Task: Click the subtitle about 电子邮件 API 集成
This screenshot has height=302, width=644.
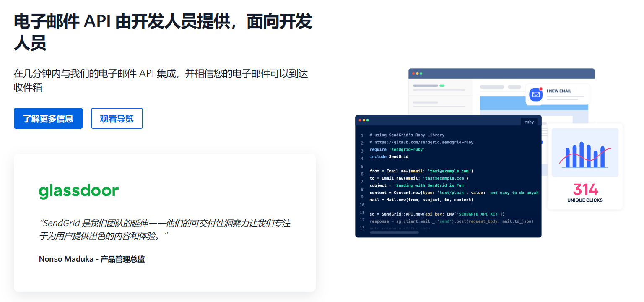Action: pyautogui.click(x=161, y=81)
